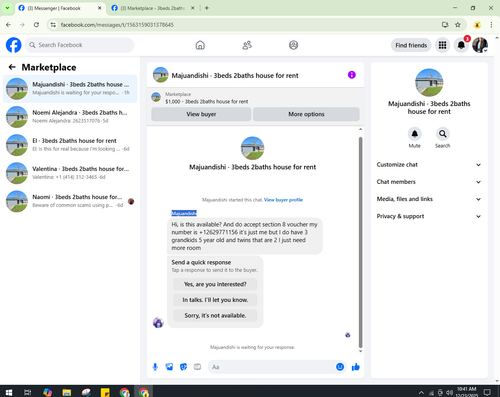
Task: Go to Home feed icon
Action: pyautogui.click(x=200, y=45)
